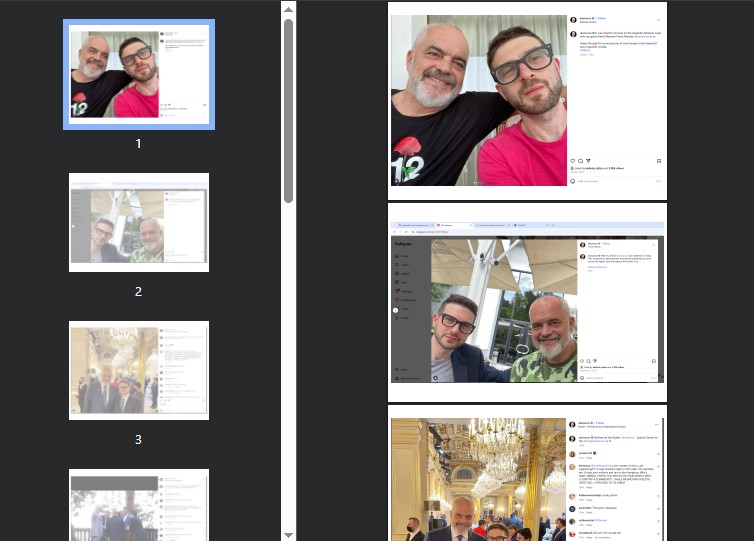Click the Instagram logo in page two sidebar
The image size is (754, 541).
coord(402,243)
